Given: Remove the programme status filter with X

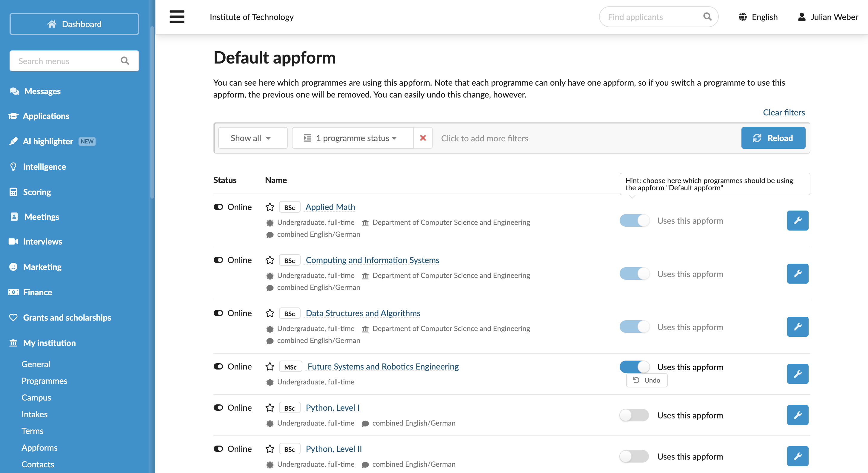Looking at the screenshot, I should pos(423,138).
